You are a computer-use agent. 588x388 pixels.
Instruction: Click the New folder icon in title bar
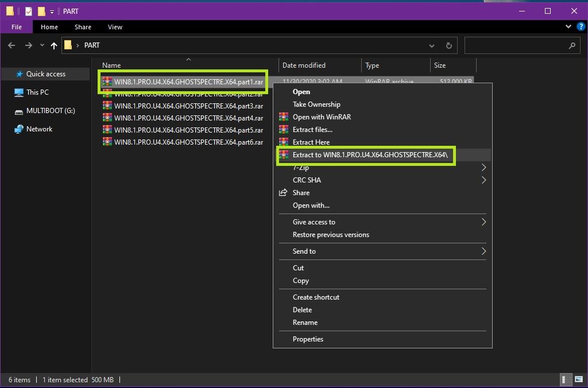tap(41, 11)
